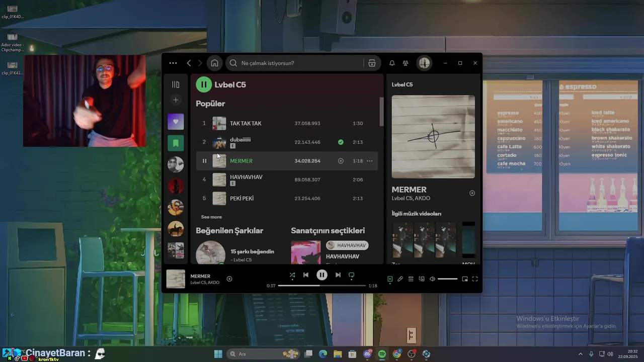Create a new playlist with plus icon
Image resolution: width=644 pixels, height=362 pixels.
(176, 100)
